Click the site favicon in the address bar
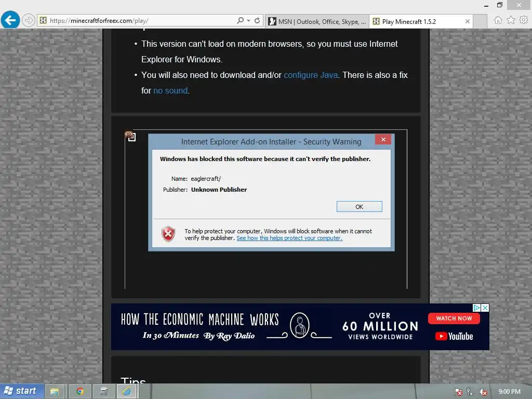Screen dimensions: 532x399 tap(43, 20)
